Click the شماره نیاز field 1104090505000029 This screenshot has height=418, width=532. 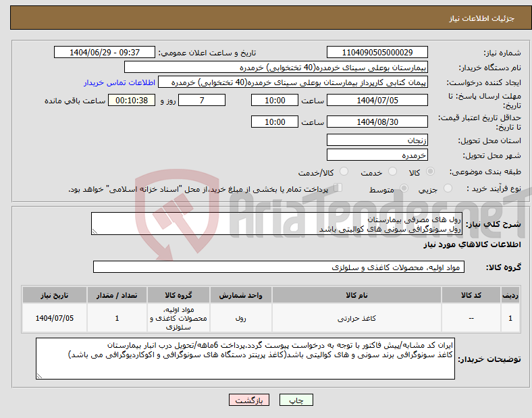377,52
